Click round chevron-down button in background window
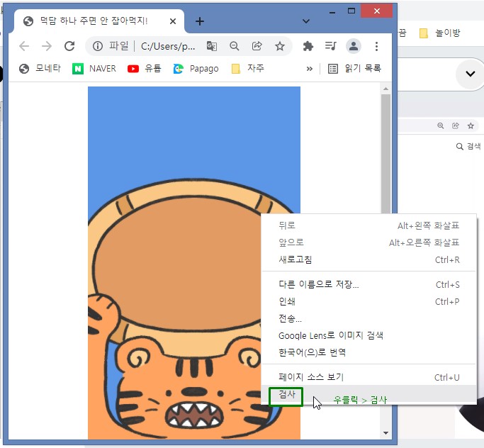 (x=470, y=74)
